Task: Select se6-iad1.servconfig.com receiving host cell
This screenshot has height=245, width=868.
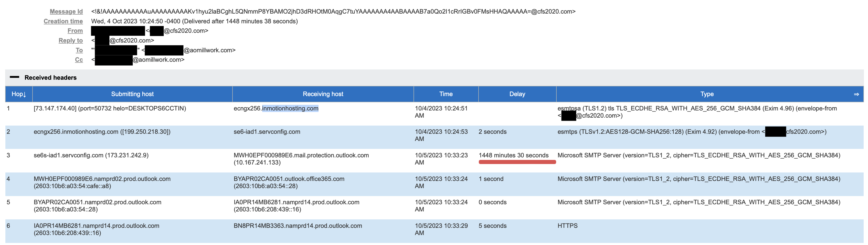Action: (x=267, y=132)
